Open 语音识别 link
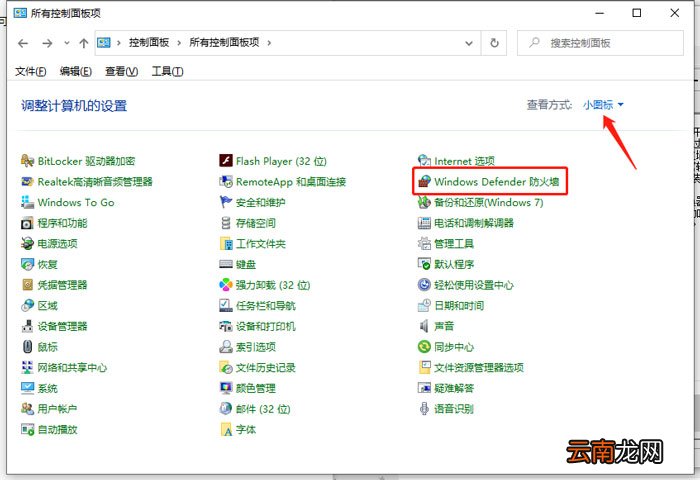Image resolution: width=700 pixels, height=480 pixels. click(454, 409)
